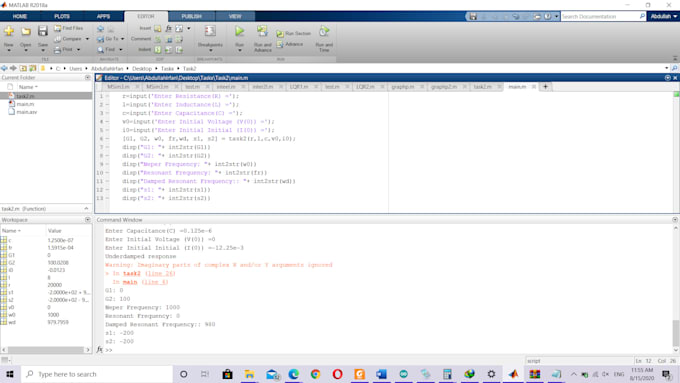The height and width of the screenshot is (383, 680).
Task: Open the LQR2.m editor tab
Action: tap(365, 87)
